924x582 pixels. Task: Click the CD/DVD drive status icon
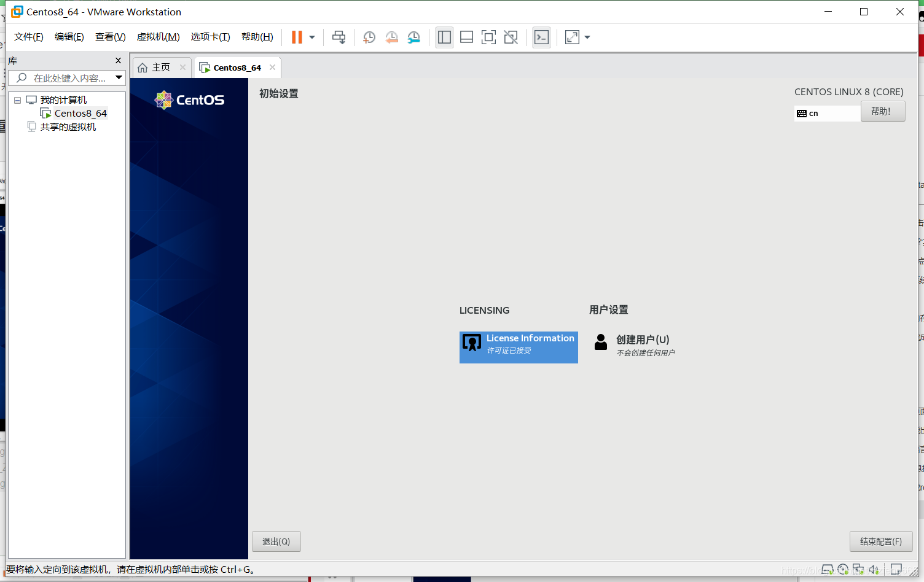coord(843,570)
